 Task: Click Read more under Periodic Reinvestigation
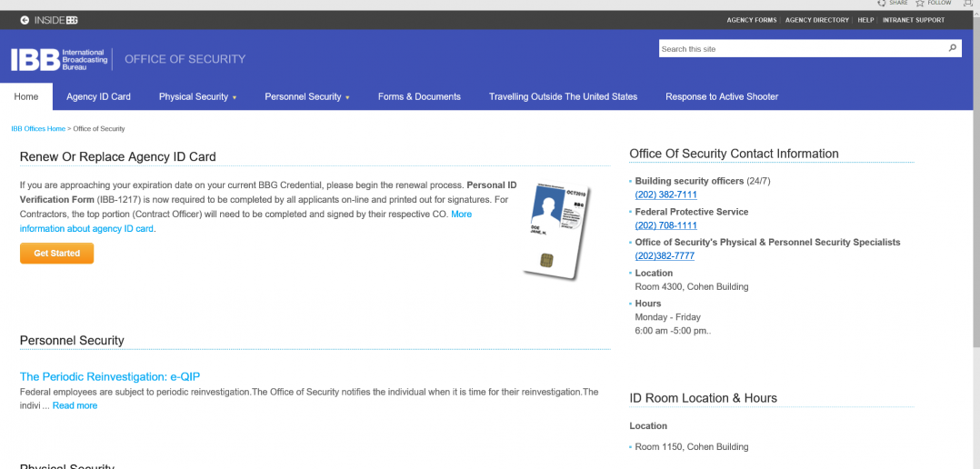75,406
